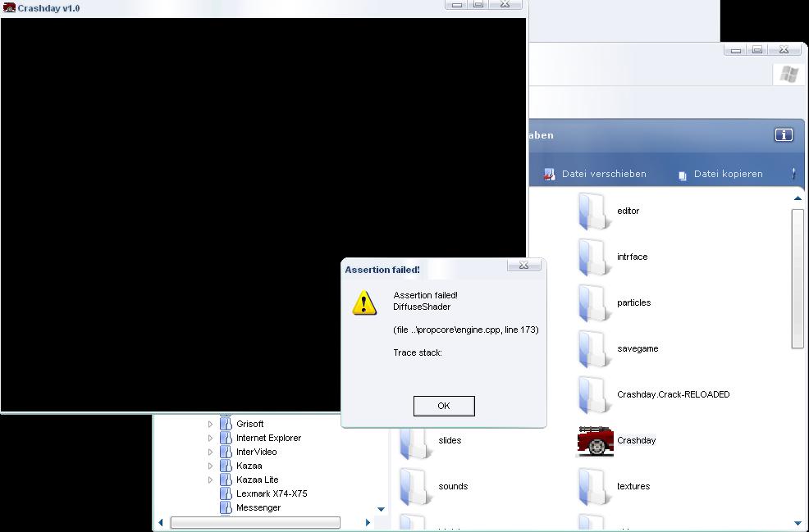Screen dimensions: 809x532
Task: Select Lexmark X74-X75 in folder tree
Action: [271, 493]
